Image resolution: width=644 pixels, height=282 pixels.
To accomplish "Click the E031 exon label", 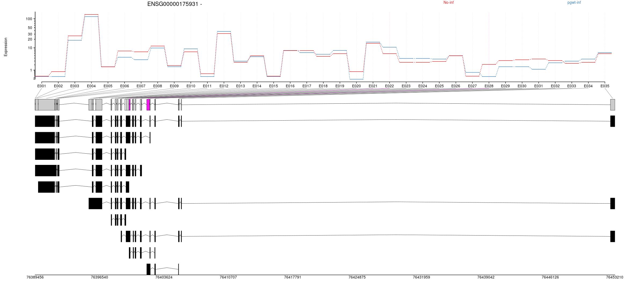I will point(539,86).
